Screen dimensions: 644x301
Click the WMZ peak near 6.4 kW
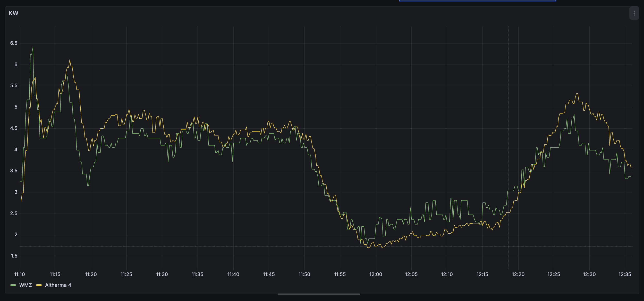coord(33,48)
